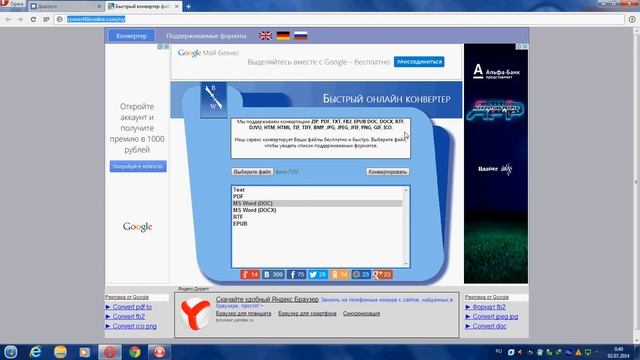This screenshot has width=640, height=360.
Task: Click the Конвертировать button
Action: pos(387,172)
